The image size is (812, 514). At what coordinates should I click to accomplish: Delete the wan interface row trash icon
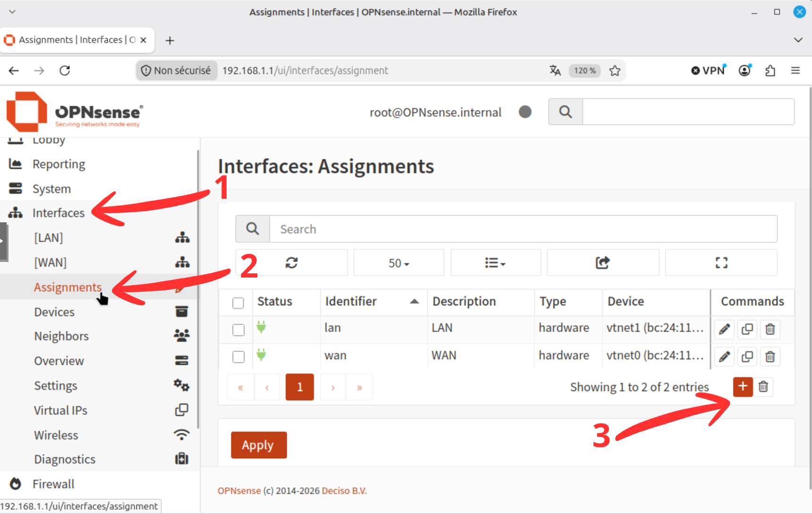tap(770, 356)
